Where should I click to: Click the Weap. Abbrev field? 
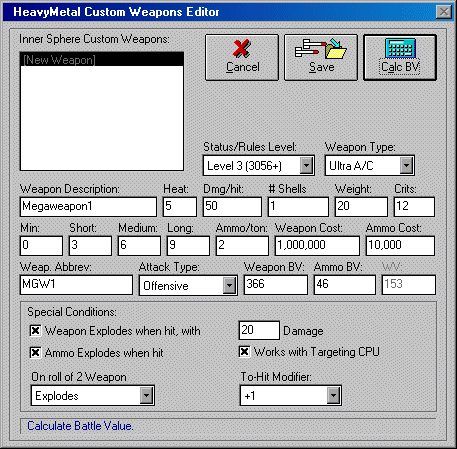click(76, 285)
